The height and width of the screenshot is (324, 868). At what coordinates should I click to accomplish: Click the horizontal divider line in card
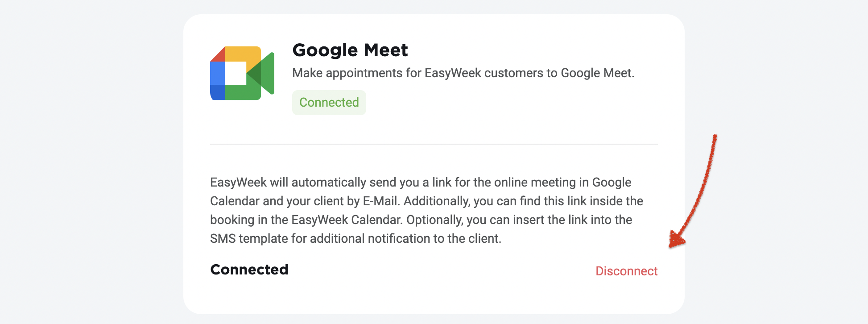coord(434,144)
